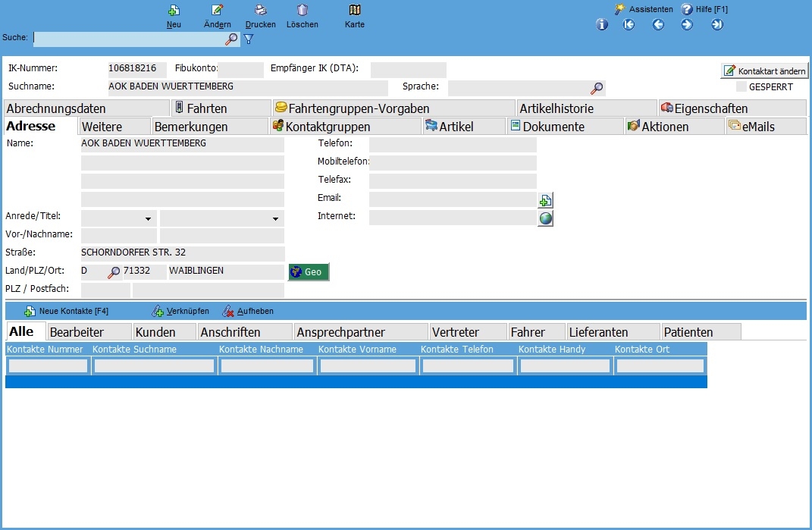Select Bearbeiter contacts tab
This screenshot has height=530, width=812.
tap(89, 332)
